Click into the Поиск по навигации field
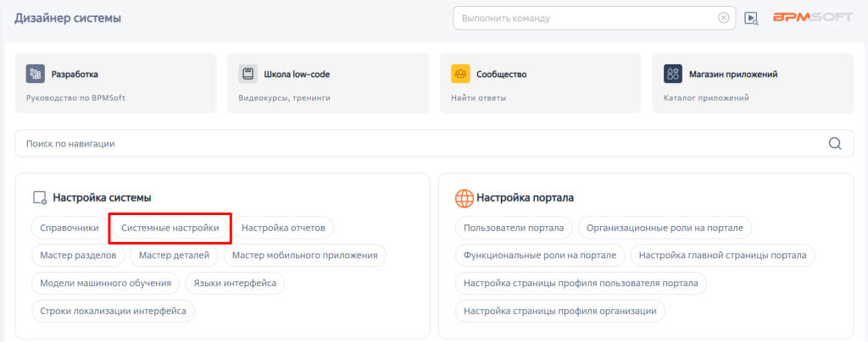The image size is (868, 342). coord(434,144)
